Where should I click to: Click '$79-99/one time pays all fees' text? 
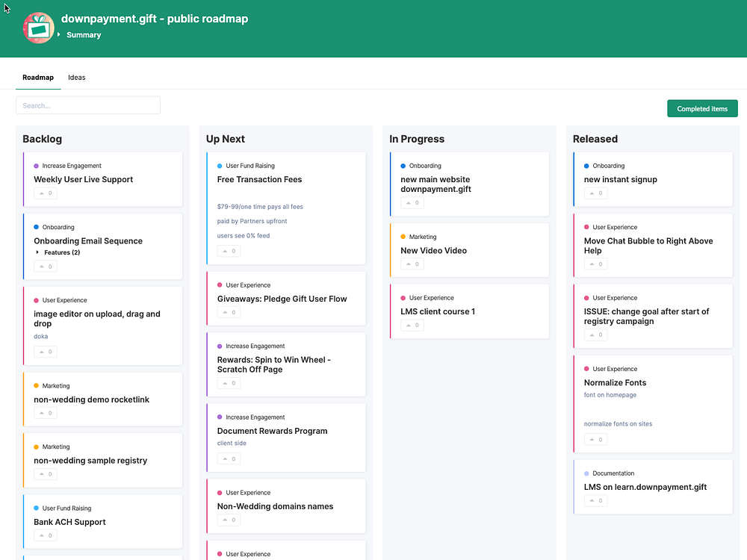pos(260,207)
